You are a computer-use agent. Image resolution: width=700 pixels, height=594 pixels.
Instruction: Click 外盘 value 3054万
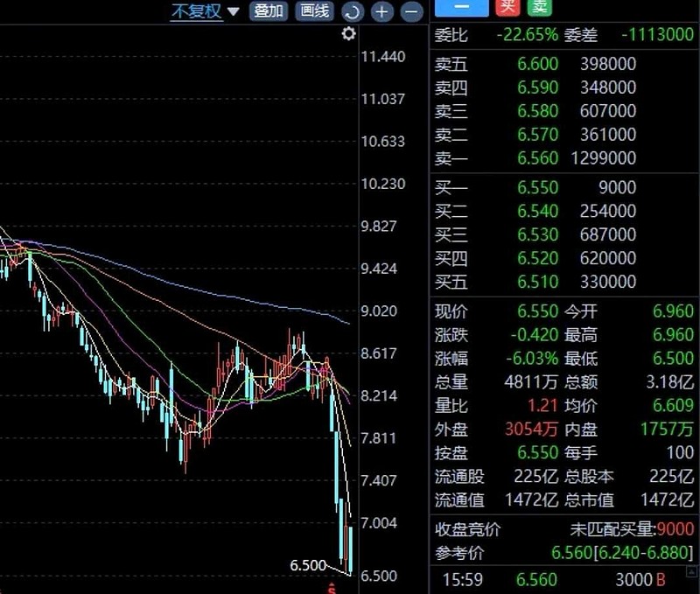click(x=531, y=430)
